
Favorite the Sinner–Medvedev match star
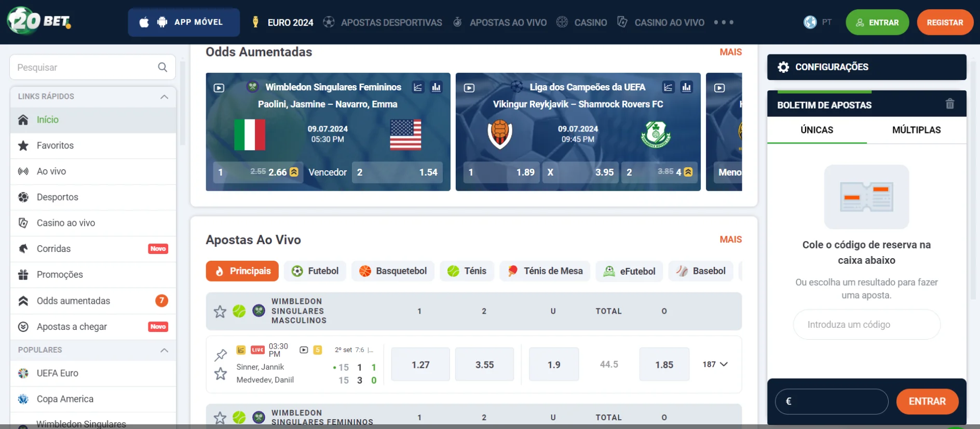[x=221, y=374]
